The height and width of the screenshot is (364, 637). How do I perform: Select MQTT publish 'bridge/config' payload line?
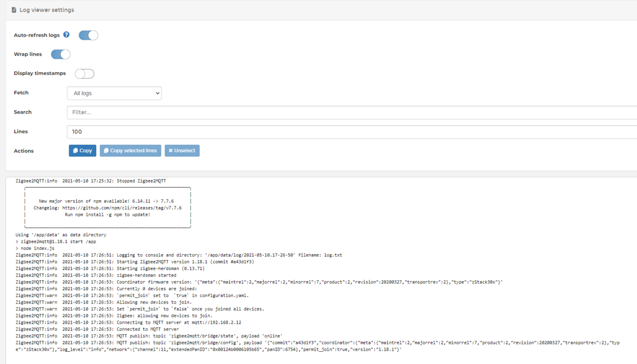pyautogui.click(x=317, y=346)
